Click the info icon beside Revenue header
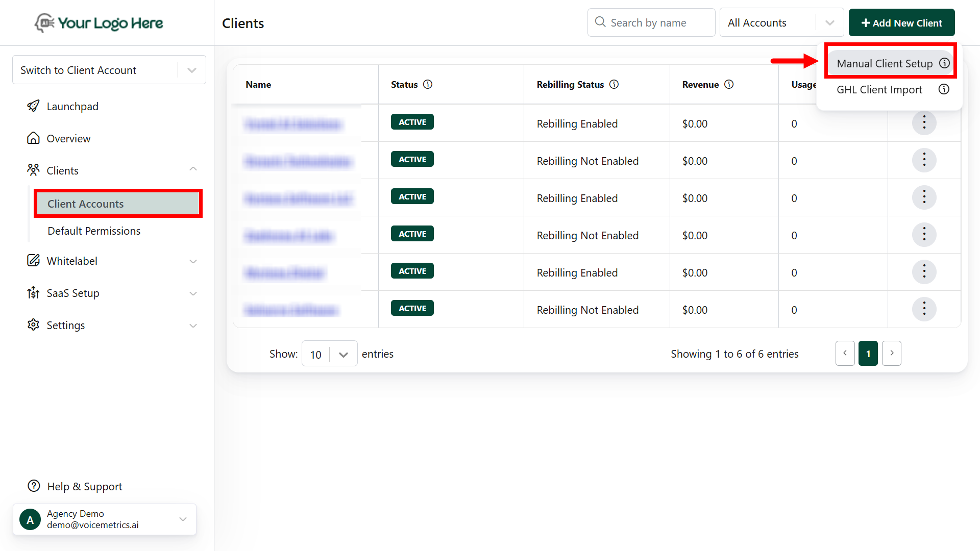980x551 pixels. (x=729, y=84)
